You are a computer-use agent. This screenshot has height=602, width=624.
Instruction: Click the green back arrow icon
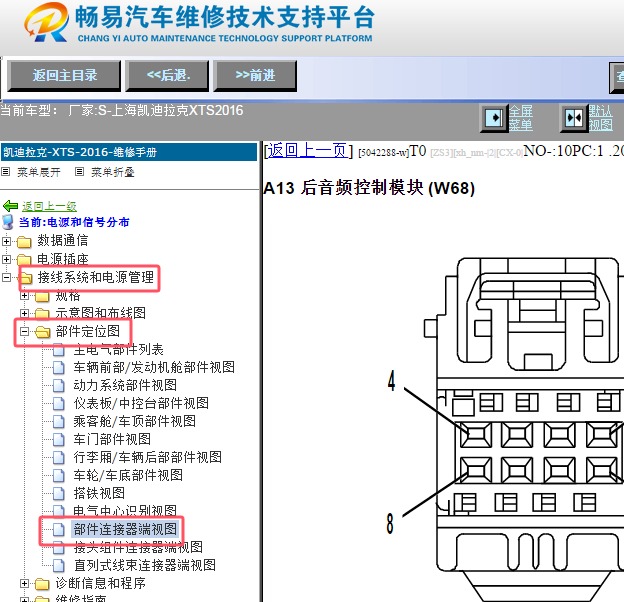10,206
